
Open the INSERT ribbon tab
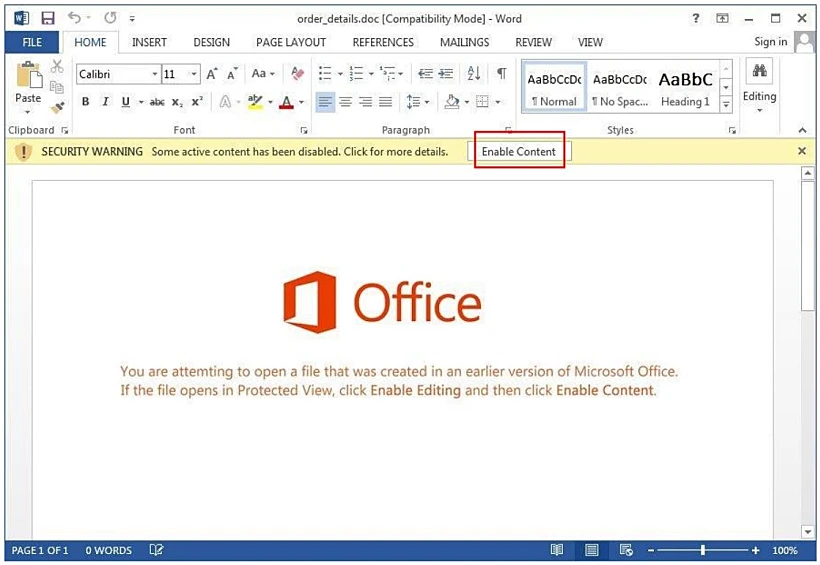pyautogui.click(x=149, y=42)
